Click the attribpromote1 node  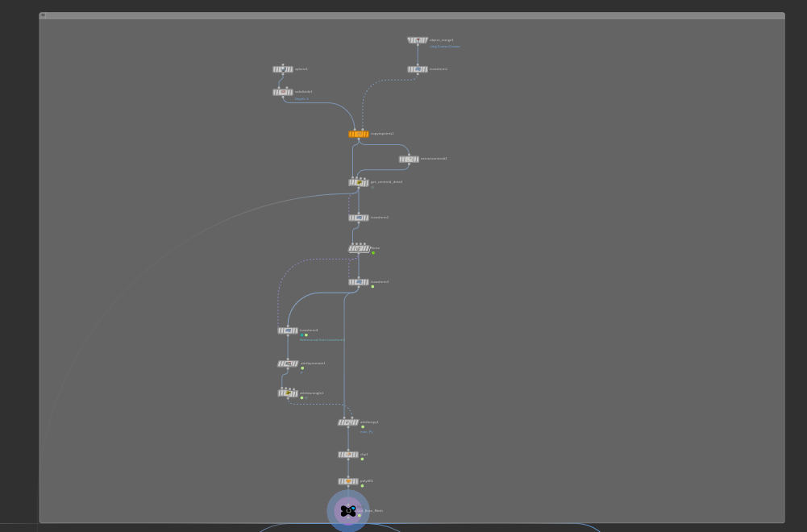click(288, 364)
